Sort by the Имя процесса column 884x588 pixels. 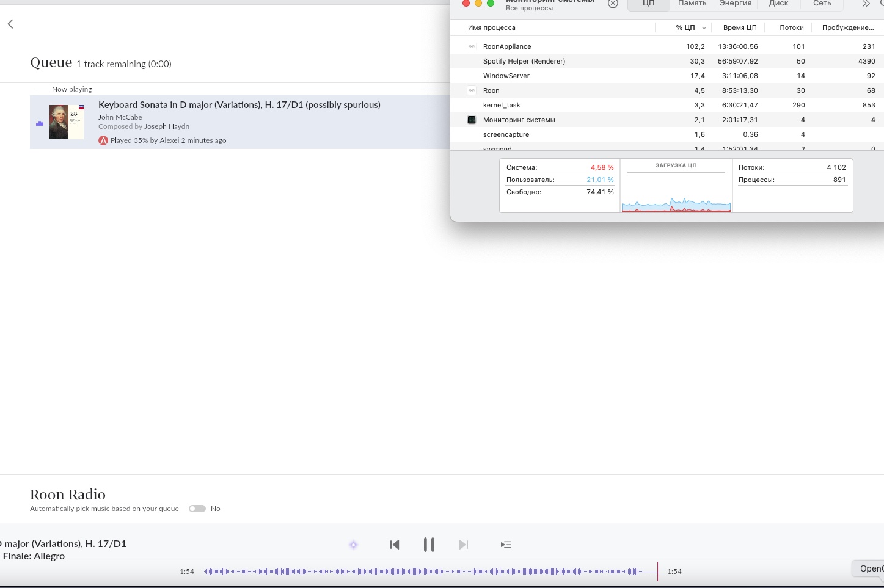pos(492,27)
